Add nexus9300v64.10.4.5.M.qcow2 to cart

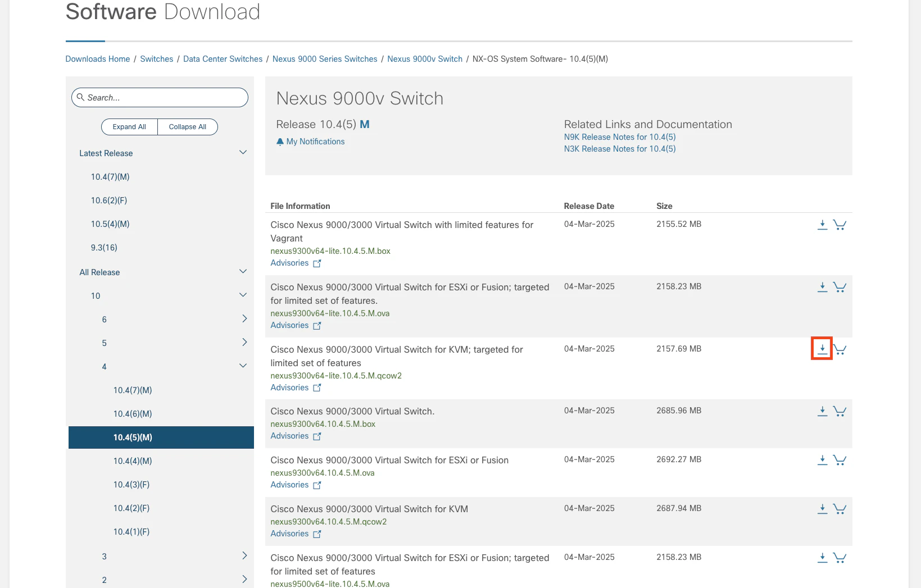point(840,509)
